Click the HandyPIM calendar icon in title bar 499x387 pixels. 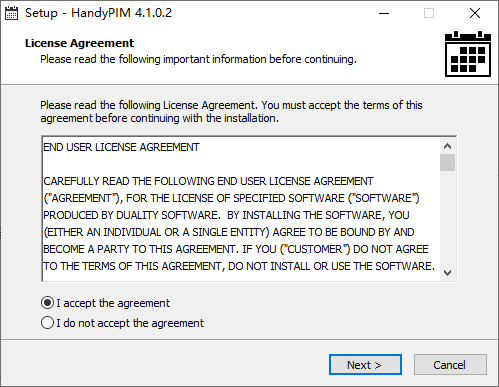click(11, 13)
